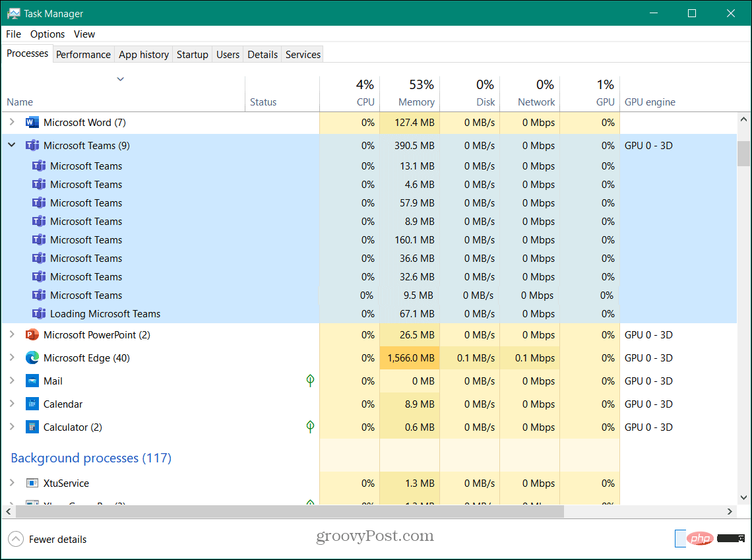Click the Calculator app icon
This screenshot has width=752, height=560.
(32, 427)
